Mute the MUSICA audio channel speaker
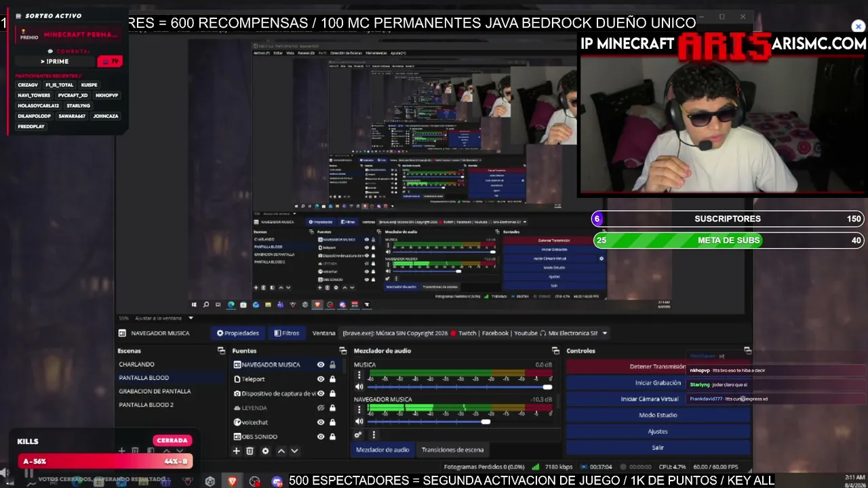 [x=359, y=387]
